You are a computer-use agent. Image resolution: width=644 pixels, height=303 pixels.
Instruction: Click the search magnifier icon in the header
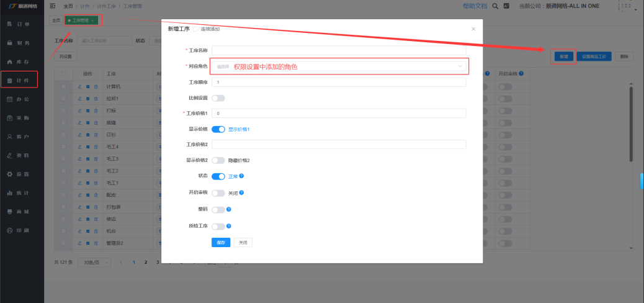495,6
